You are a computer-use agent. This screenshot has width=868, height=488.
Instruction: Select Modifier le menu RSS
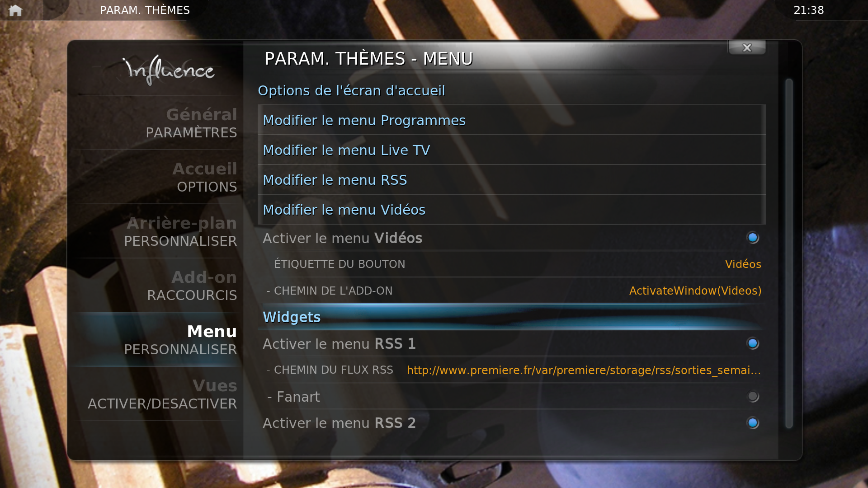[512, 180]
